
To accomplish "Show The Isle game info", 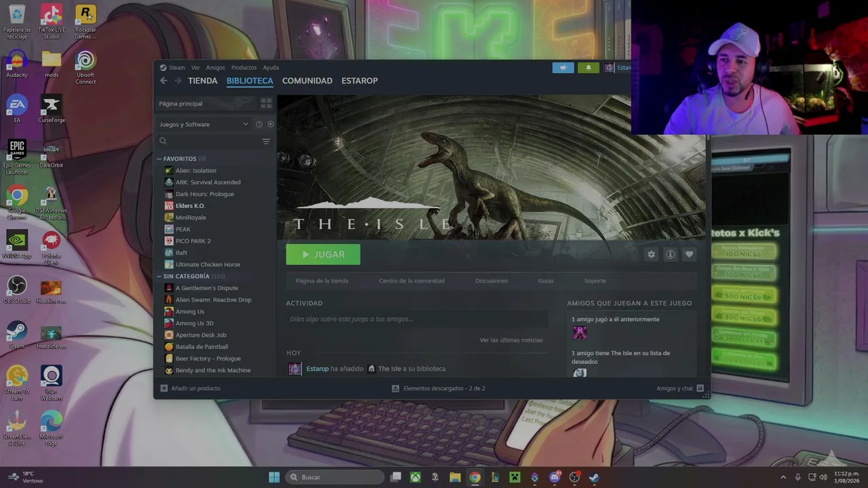I will pos(670,254).
